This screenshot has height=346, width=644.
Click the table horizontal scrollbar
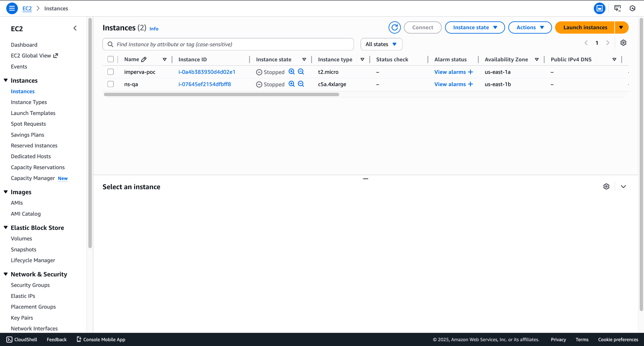tap(221, 94)
